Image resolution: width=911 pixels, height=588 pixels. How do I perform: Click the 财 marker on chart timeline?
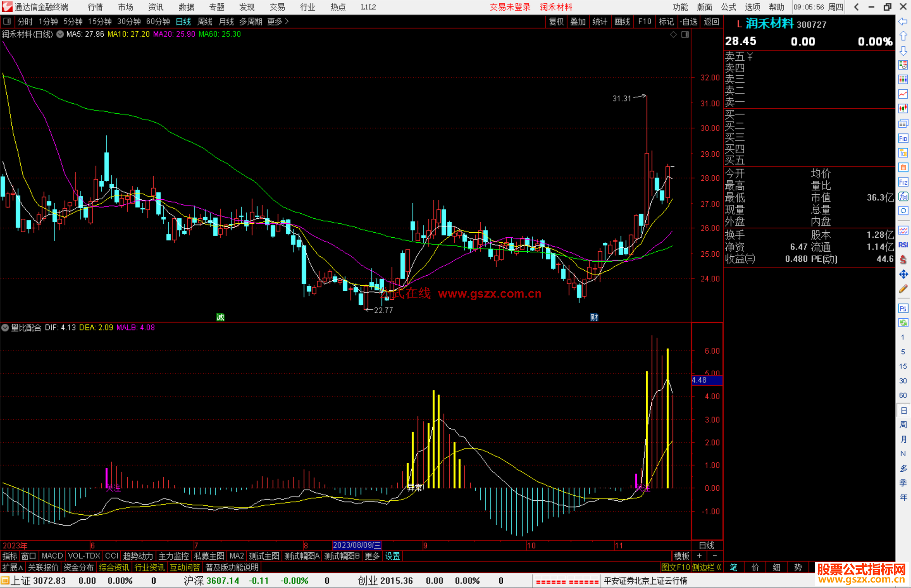tap(594, 317)
